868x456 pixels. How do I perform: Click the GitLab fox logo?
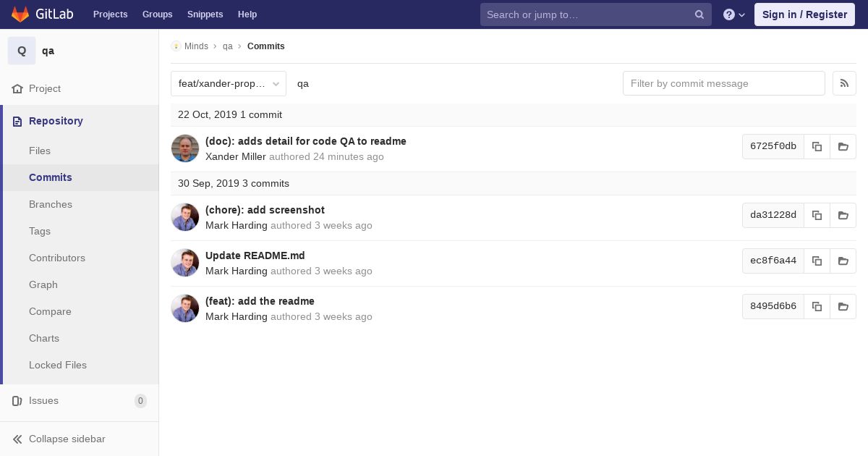20,14
